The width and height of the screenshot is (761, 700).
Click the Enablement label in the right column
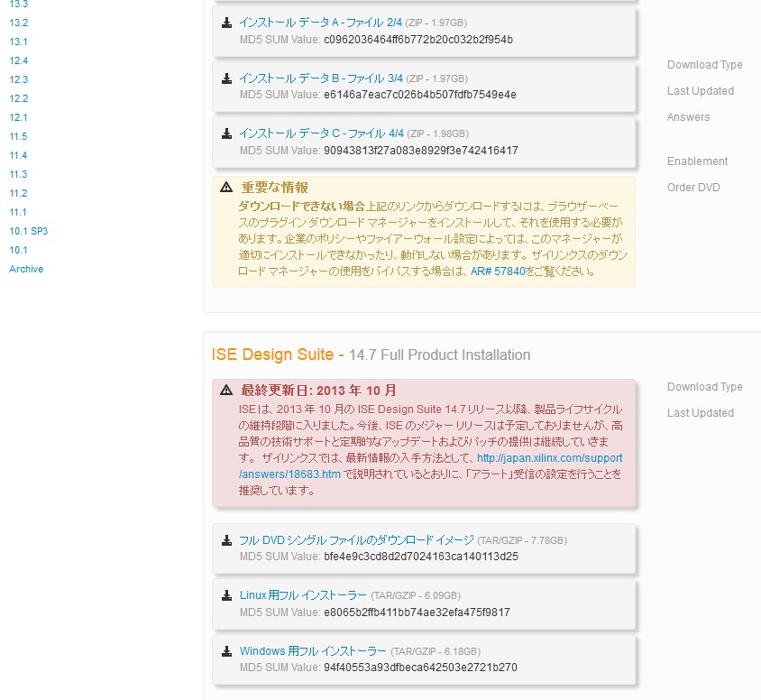[697, 161]
